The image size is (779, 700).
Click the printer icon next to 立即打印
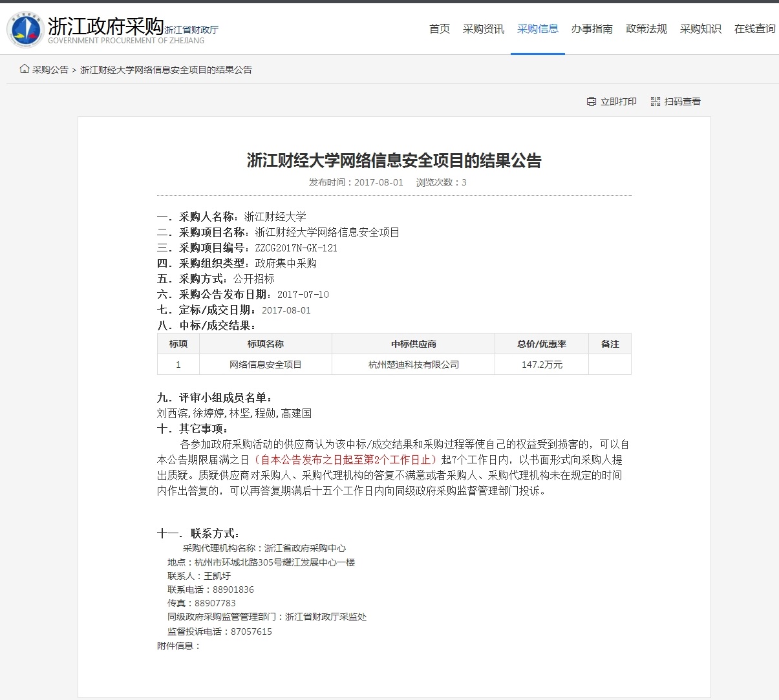point(591,101)
